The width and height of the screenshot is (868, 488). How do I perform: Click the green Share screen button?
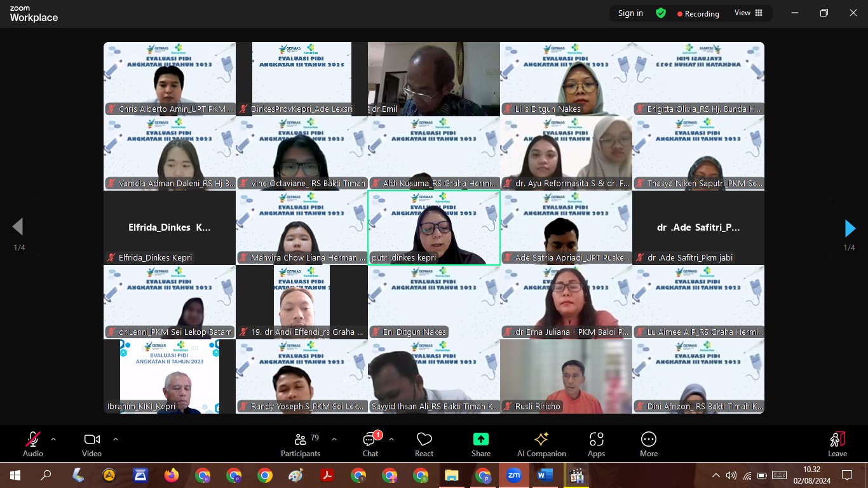(x=481, y=444)
